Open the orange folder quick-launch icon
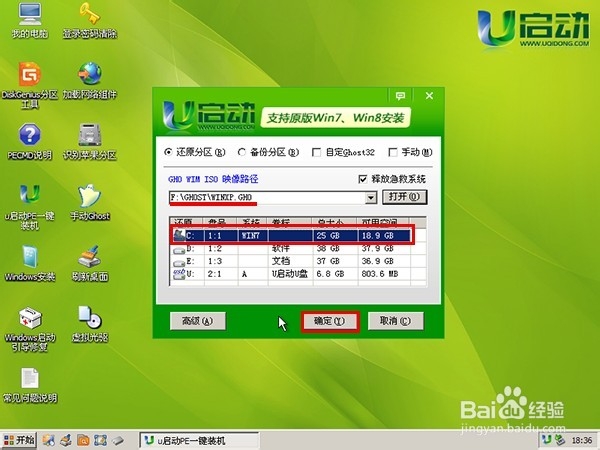Screen dimensions: 600x450 tap(83, 440)
